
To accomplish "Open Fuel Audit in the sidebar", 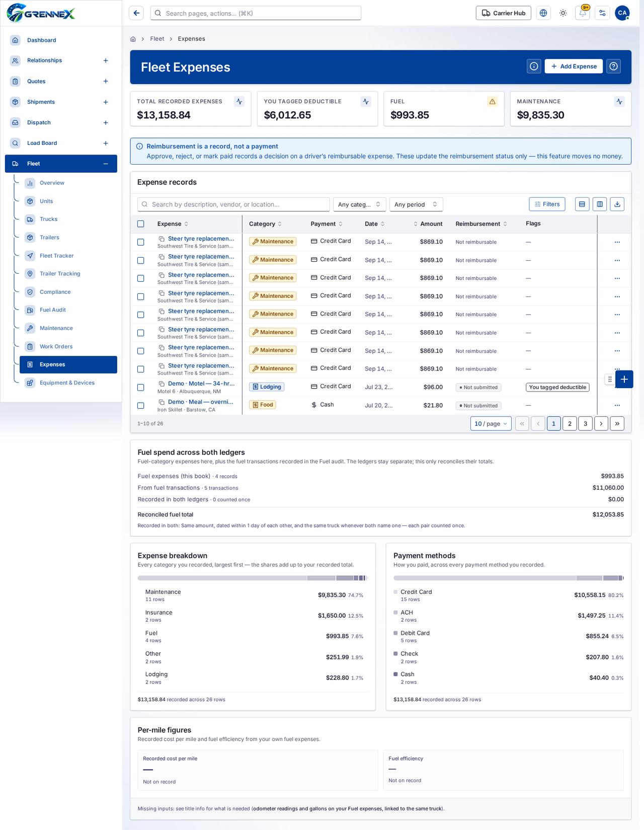I will coord(53,310).
